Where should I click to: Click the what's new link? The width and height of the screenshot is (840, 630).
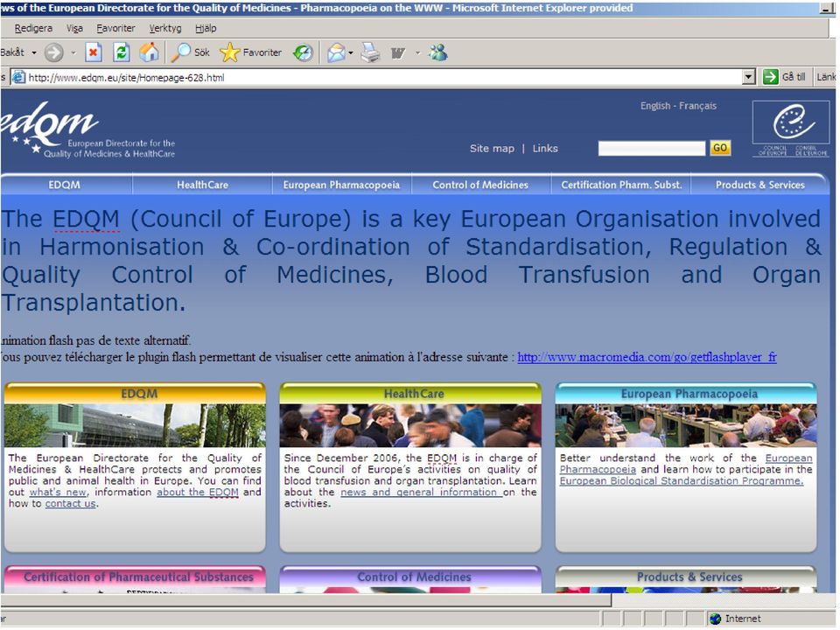(x=58, y=492)
